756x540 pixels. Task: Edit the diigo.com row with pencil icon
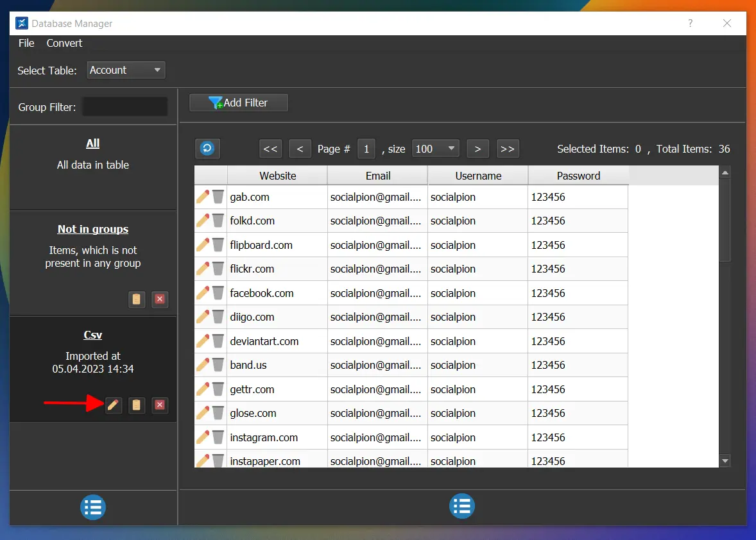[203, 317]
